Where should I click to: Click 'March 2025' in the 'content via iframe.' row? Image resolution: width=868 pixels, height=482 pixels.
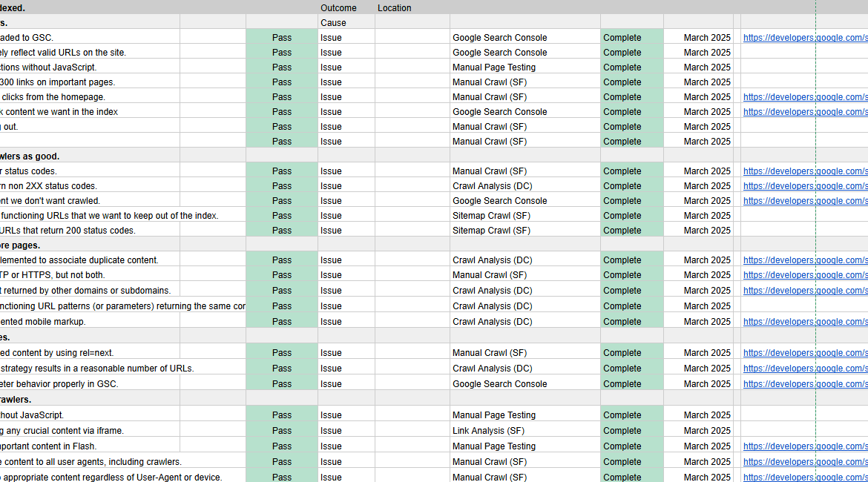pos(699,431)
